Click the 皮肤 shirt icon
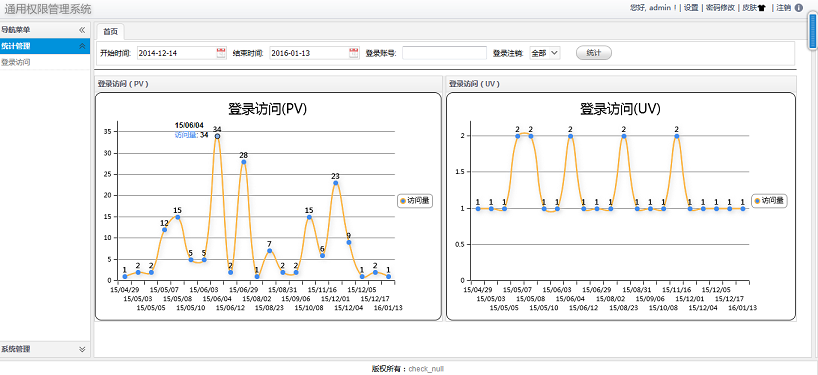This screenshot has height=375, width=818. pos(762,8)
